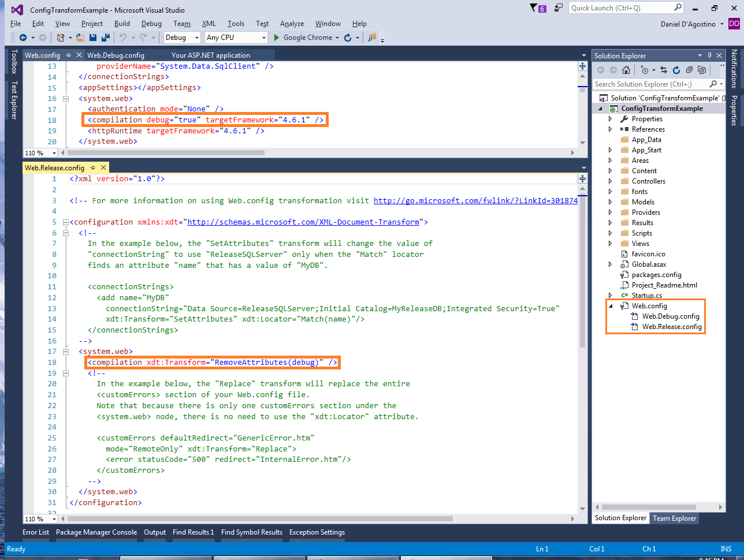Open the Debug menu
The height and width of the screenshot is (560, 744).
click(x=151, y=24)
